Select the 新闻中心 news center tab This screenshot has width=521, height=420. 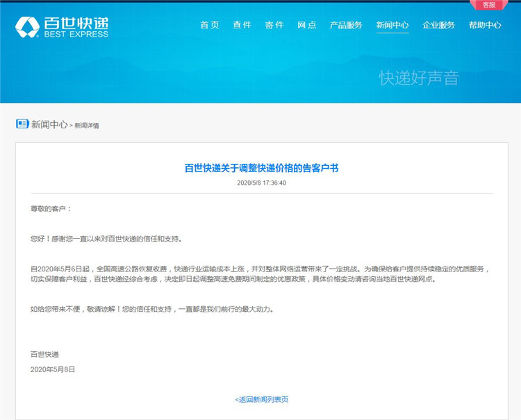point(392,25)
